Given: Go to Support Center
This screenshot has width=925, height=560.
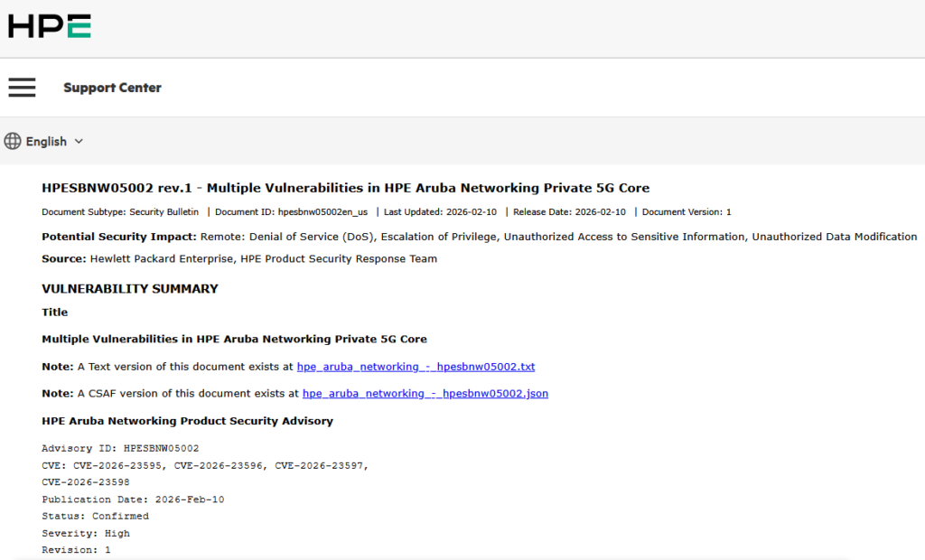Looking at the screenshot, I should pos(112,88).
